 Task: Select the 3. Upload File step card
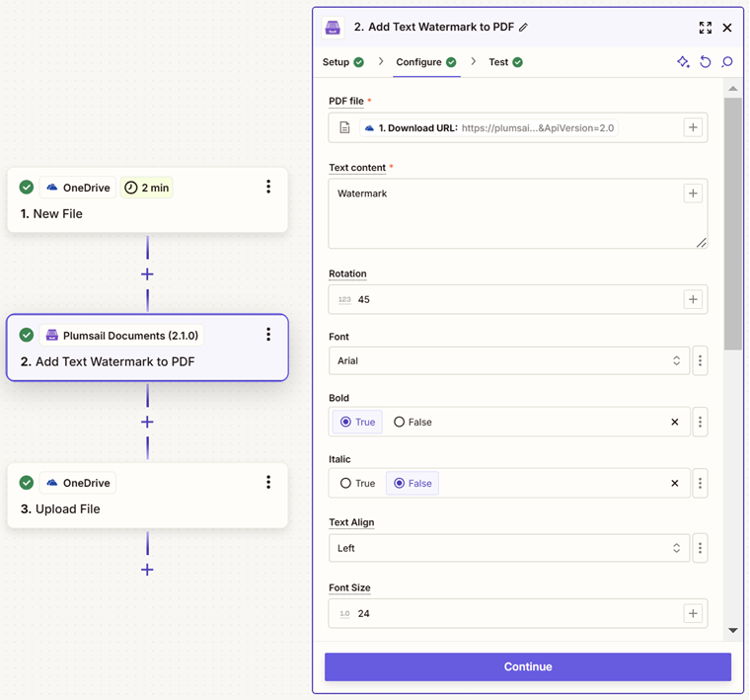click(147, 496)
